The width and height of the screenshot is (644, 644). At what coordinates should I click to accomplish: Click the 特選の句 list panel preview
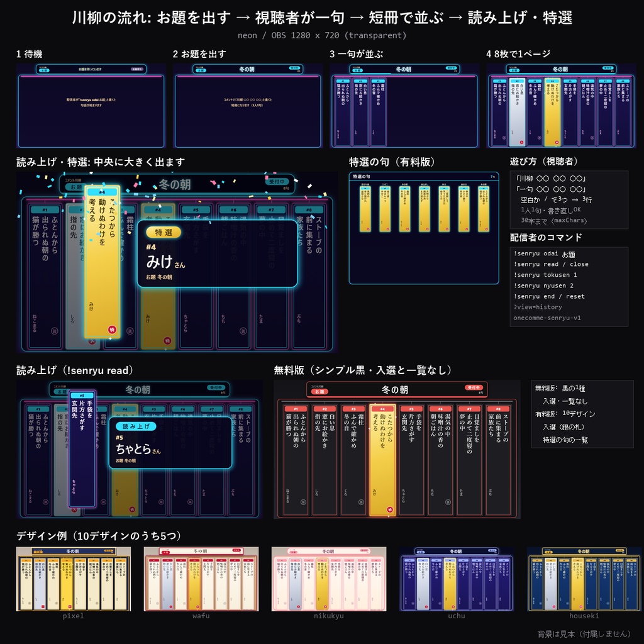click(424, 228)
